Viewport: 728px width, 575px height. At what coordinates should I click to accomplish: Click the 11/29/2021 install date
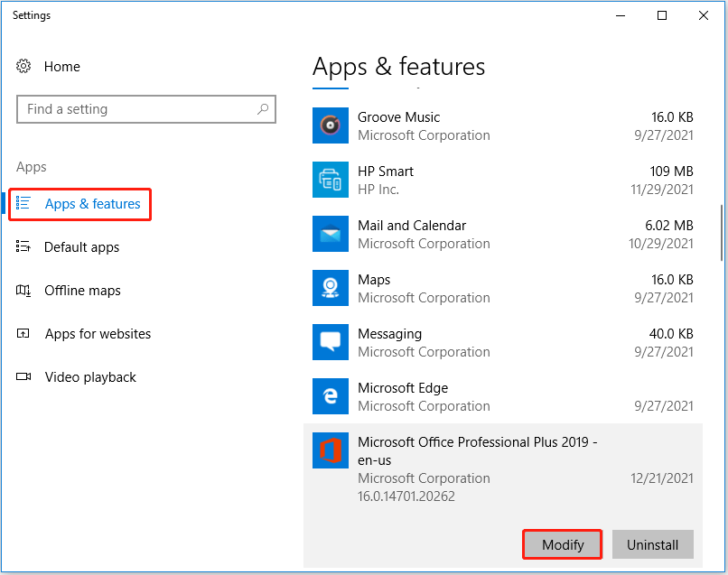661,190
